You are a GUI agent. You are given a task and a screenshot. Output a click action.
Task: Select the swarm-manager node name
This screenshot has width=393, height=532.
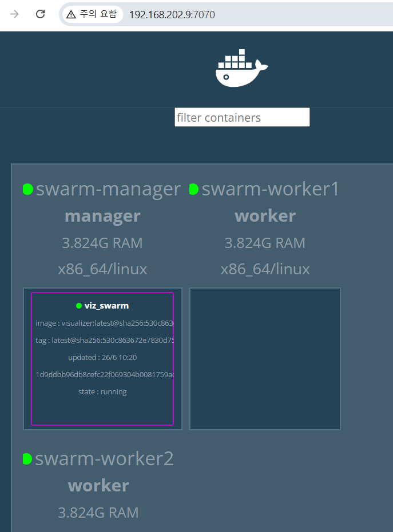pyautogui.click(x=108, y=189)
